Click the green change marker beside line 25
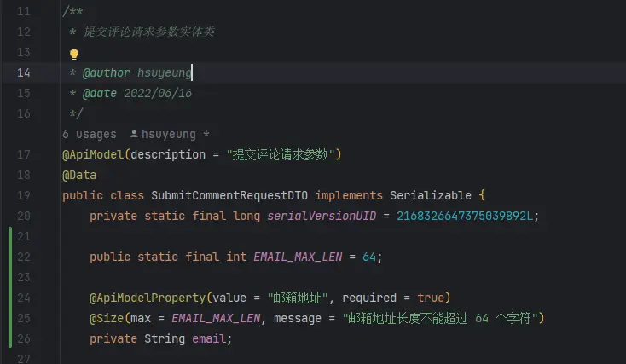 coord(10,318)
